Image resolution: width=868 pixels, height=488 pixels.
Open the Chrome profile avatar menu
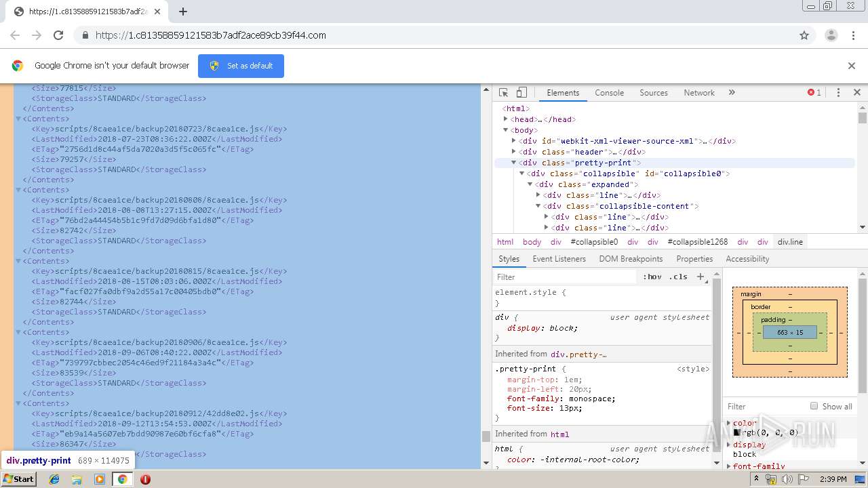[831, 35]
